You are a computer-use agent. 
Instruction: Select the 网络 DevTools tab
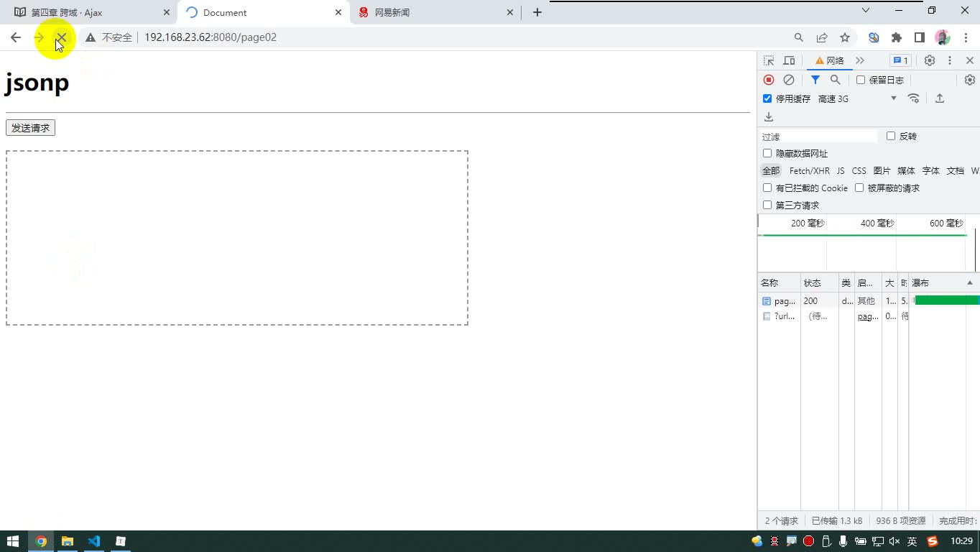tap(829, 60)
